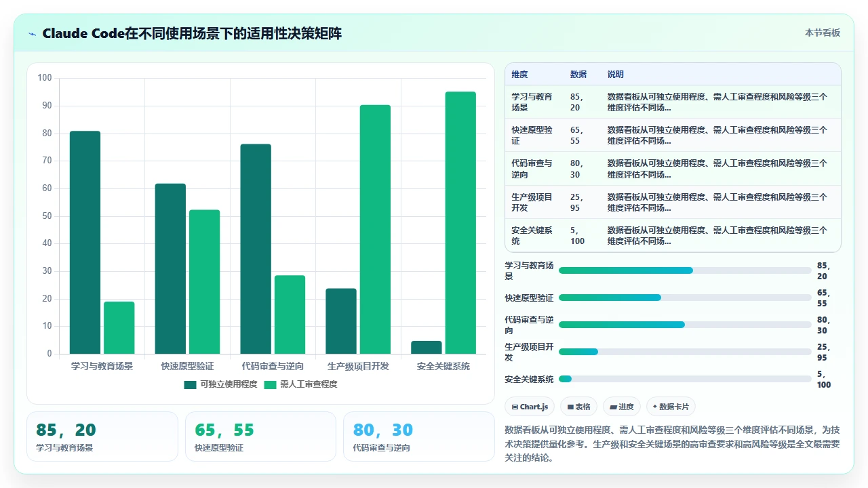Screen dimensions: 868x488
Task: Click the dark bar for 代码审查与逆向
Action: click(x=256, y=249)
